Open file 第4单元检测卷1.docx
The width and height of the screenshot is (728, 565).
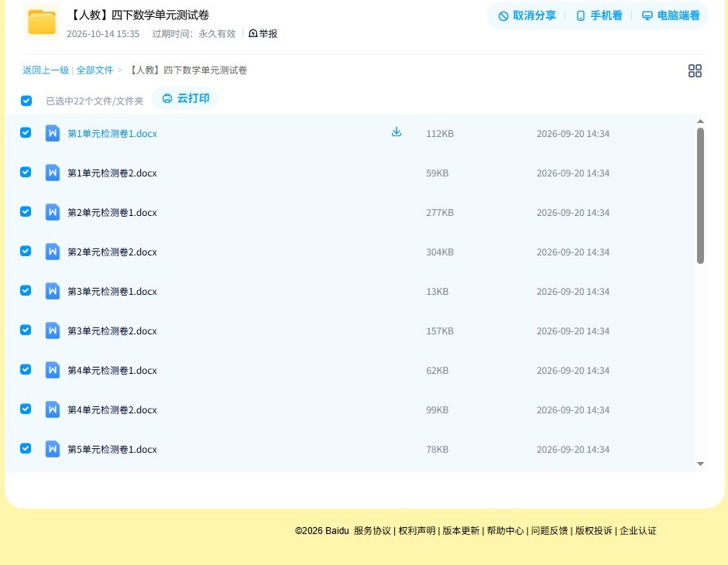point(112,370)
